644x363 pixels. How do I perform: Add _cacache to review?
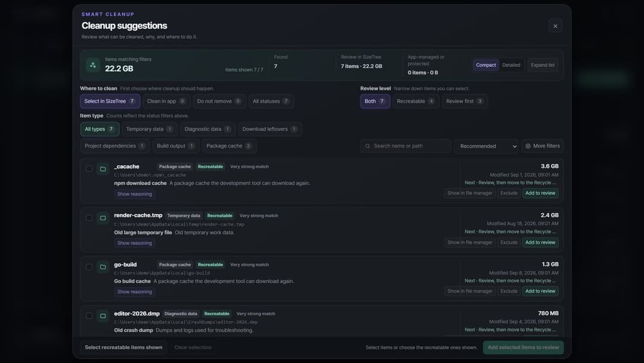pos(540,193)
